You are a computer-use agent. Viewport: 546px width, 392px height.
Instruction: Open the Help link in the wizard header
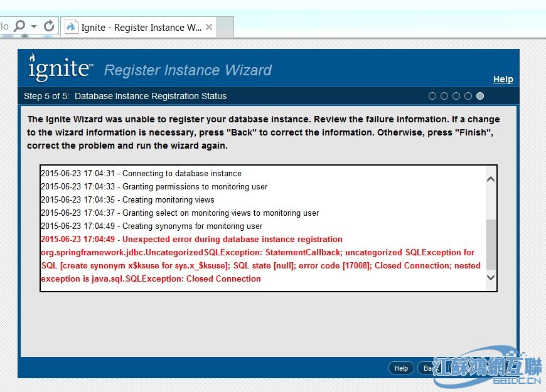(x=503, y=79)
